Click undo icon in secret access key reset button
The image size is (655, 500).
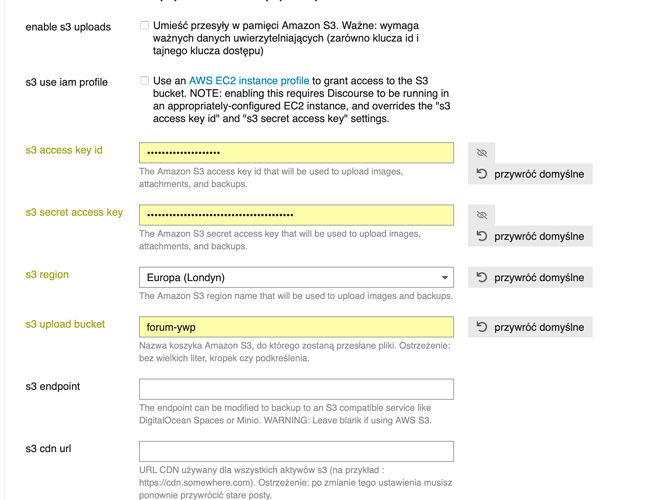[x=482, y=236]
